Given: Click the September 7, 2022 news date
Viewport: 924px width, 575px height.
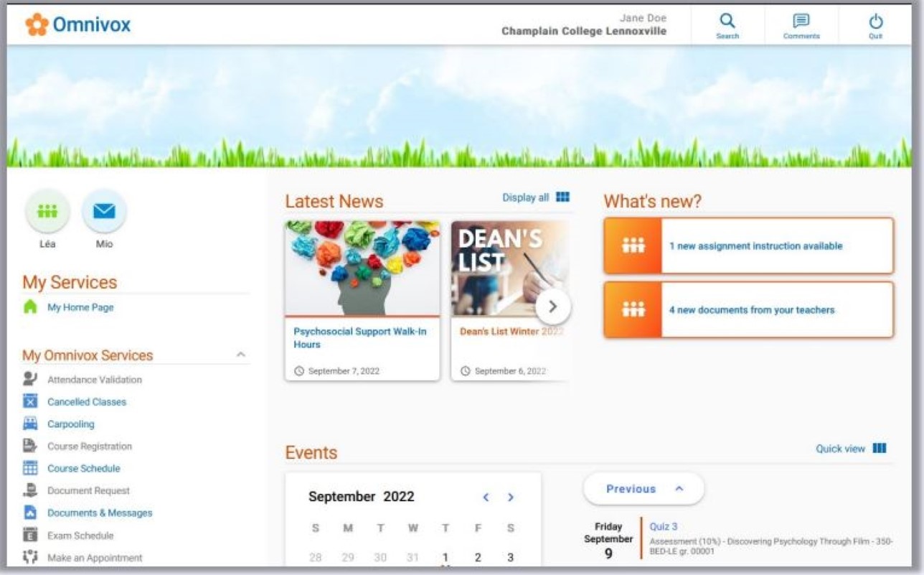Looking at the screenshot, I should pyautogui.click(x=344, y=371).
